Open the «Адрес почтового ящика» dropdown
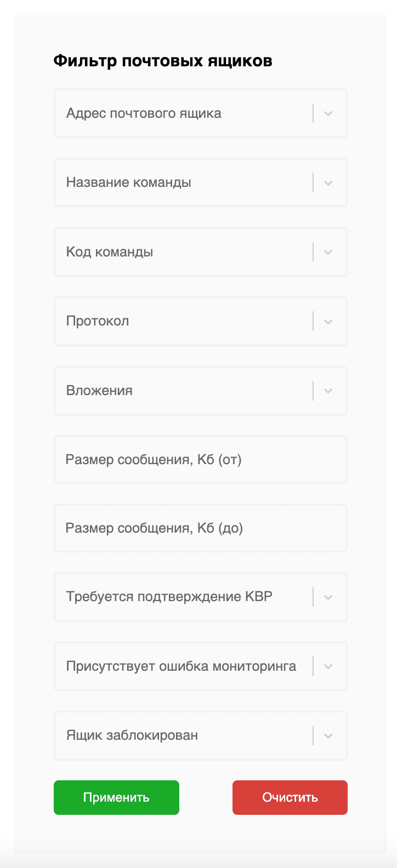 pos(200,113)
